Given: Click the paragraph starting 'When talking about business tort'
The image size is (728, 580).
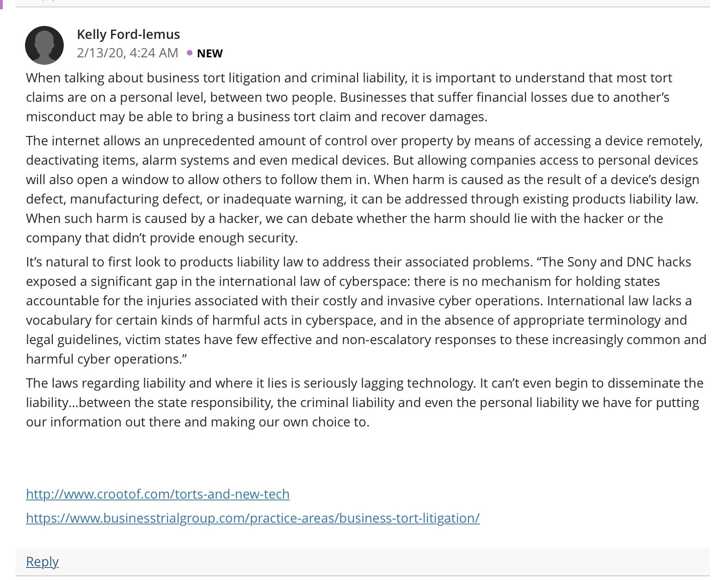Looking at the screenshot, I should pyautogui.click(x=349, y=97).
